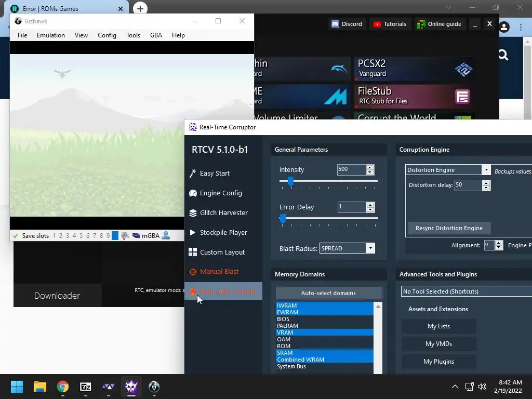Select PALRAM memory domain
This screenshot has width=532, height=399.
(325, 326)
